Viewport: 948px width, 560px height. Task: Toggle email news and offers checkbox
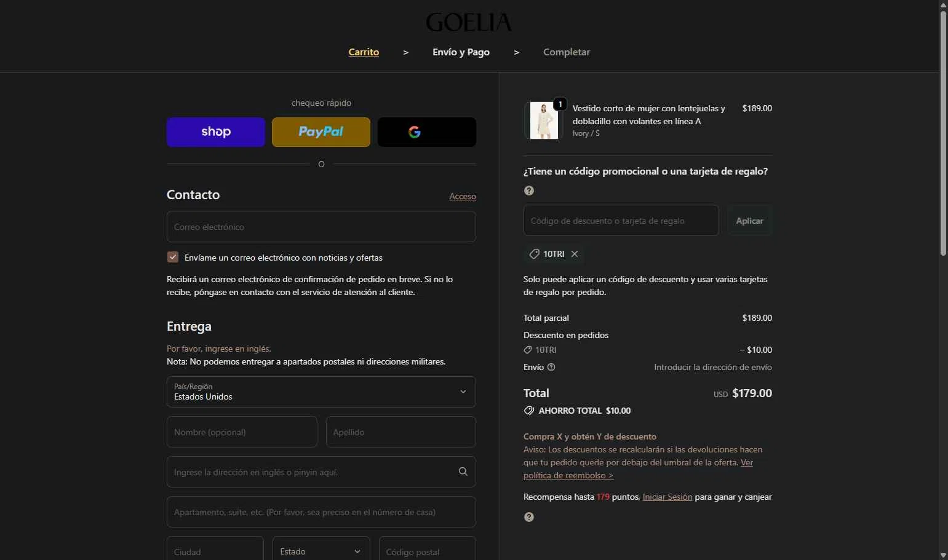(x=173, y=257)
